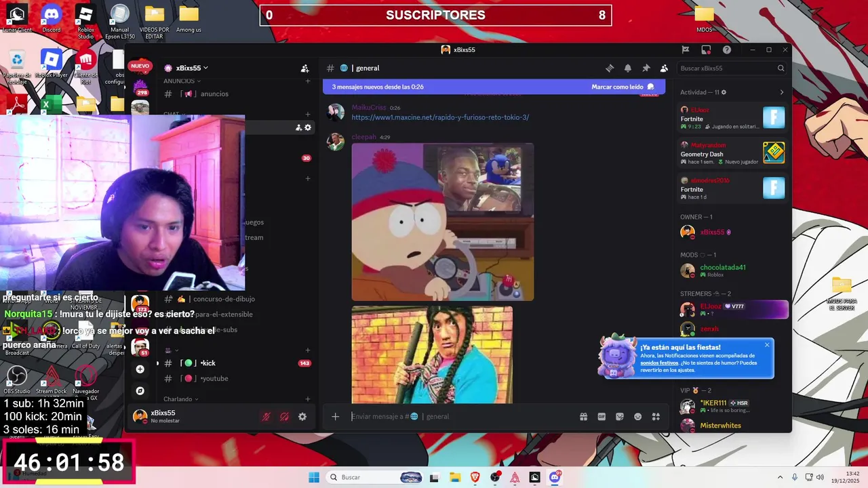868x488 pixels.
Task: Click cleepah username in chat
Action: (x=363, y=137)
